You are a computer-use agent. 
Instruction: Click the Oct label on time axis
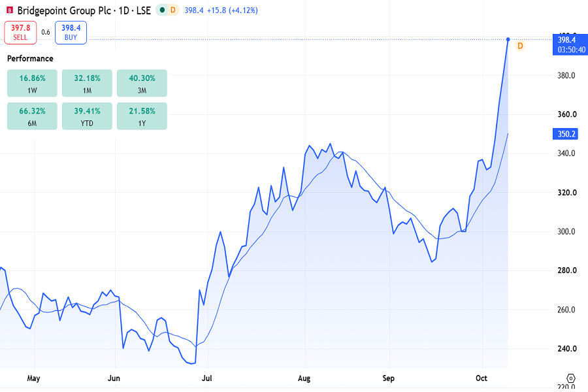[481, 378]
